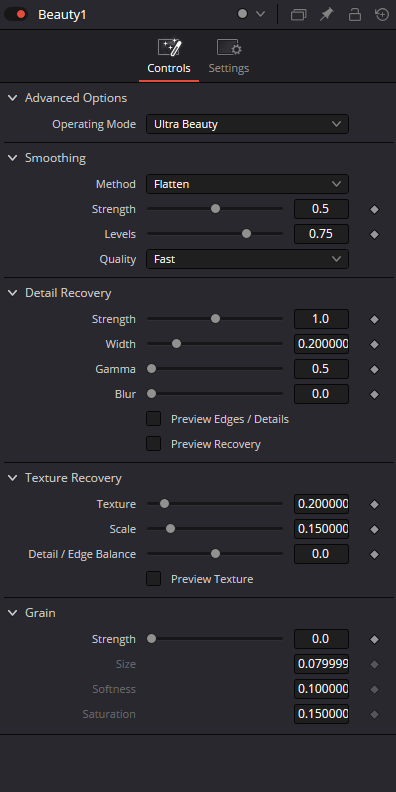This screenshot has width=396, height=792.
Task: Enable Preview Texture checkbox
Action: coord(154,579)
